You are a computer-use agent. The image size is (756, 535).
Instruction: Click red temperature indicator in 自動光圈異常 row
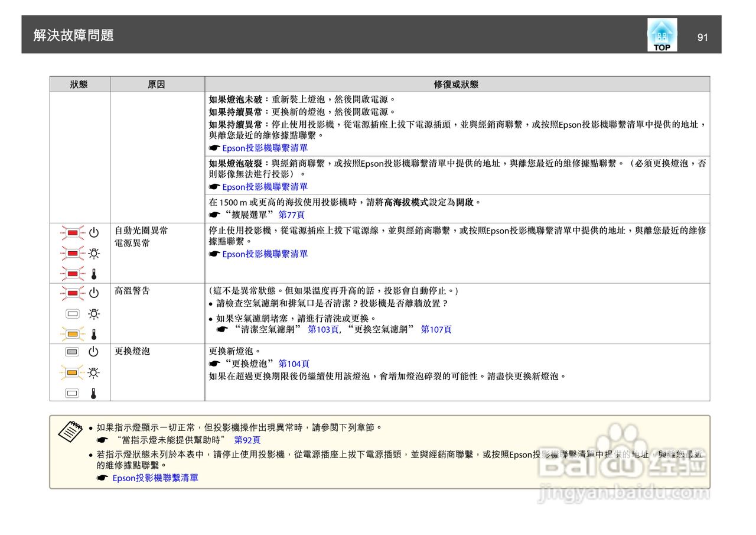click(x=73, y=274)
